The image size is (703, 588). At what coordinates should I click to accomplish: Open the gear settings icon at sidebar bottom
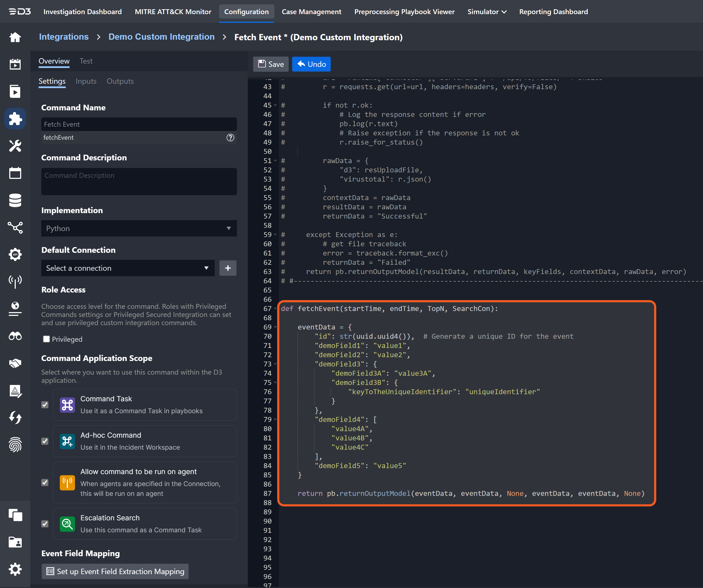(15, 569)
